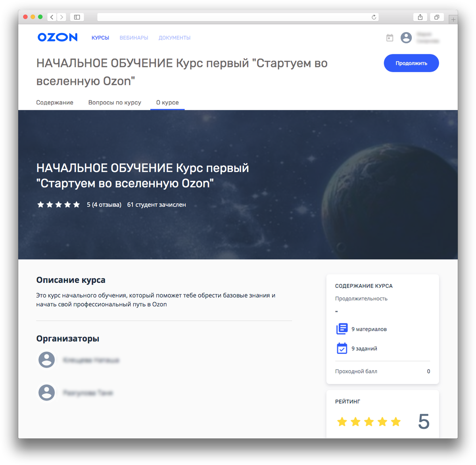The image size is (476, 465).
Task: Click the second organizer's avatar
Action: pos(46,392)
